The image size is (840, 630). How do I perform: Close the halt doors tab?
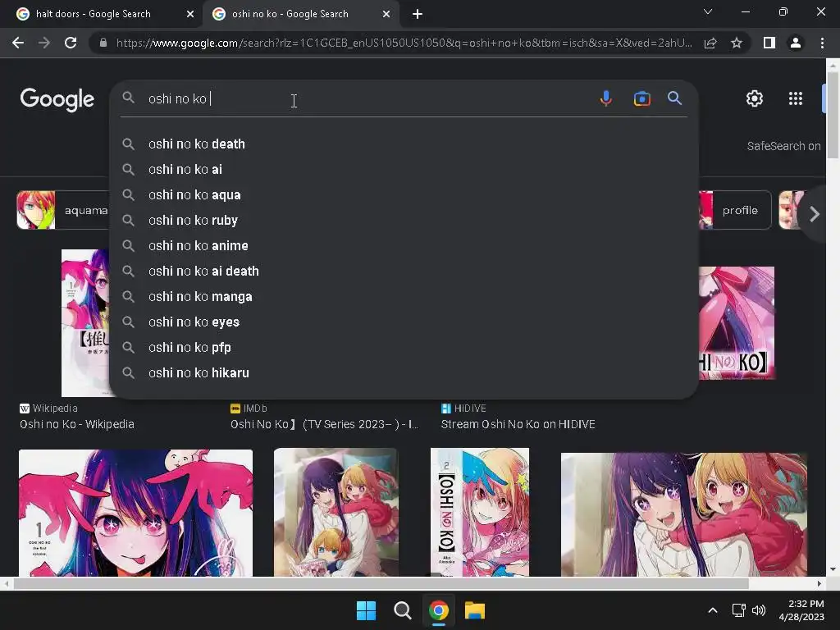(190, 14)
